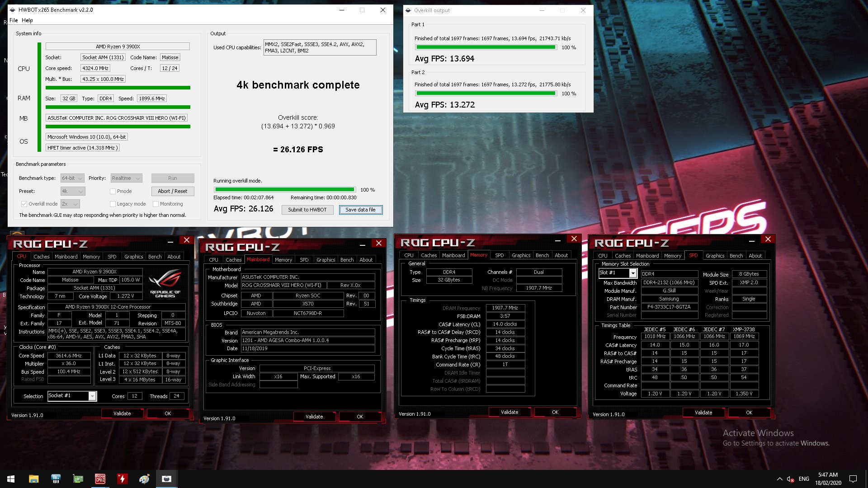Click the Abort / Reset button
This screenshot has width=868, height=488.
click(x=173, y=191)
